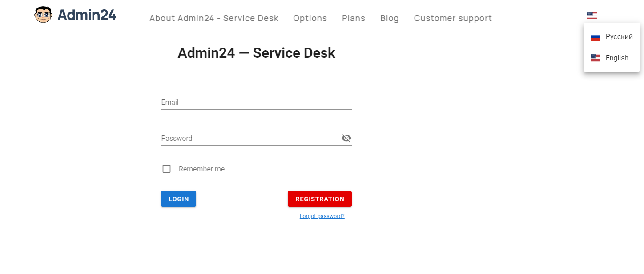This screenshot has height=274, width=644.
Task: Open the Plans page
Action: tap(354, 18)
